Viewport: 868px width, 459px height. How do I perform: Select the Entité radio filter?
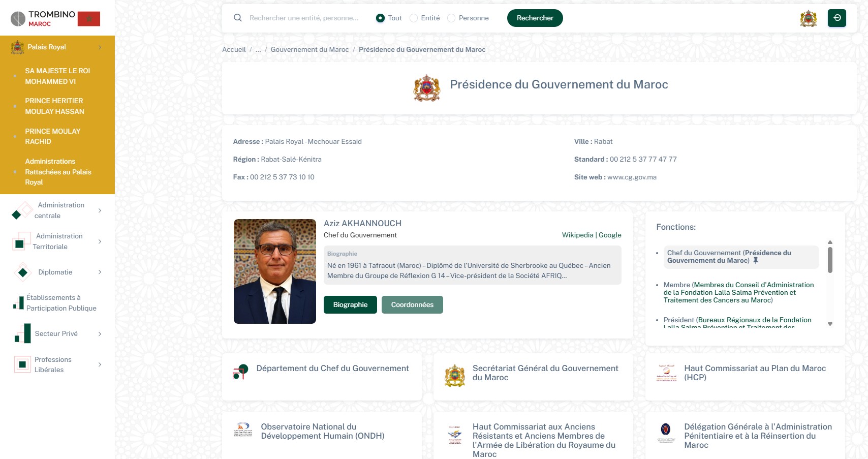coord(414,18)
